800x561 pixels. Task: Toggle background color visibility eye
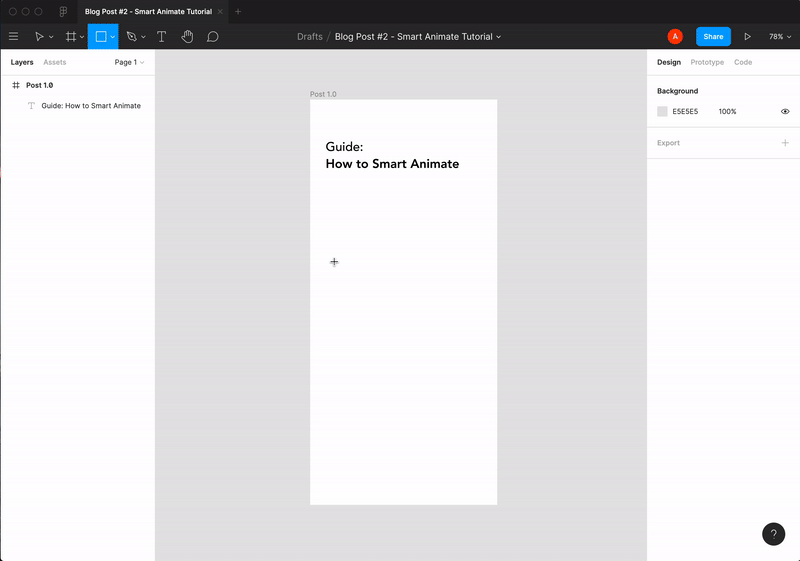(785, 111)
